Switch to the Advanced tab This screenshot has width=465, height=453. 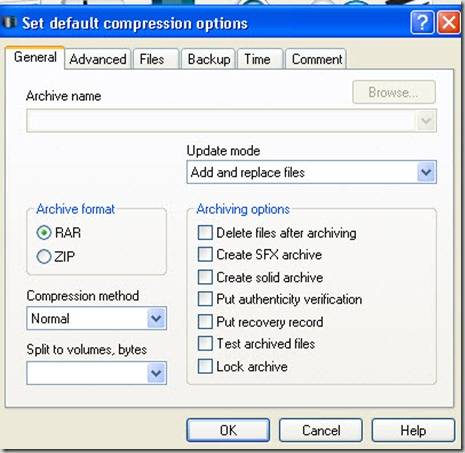pyautogui.click(x=98, y=59)
